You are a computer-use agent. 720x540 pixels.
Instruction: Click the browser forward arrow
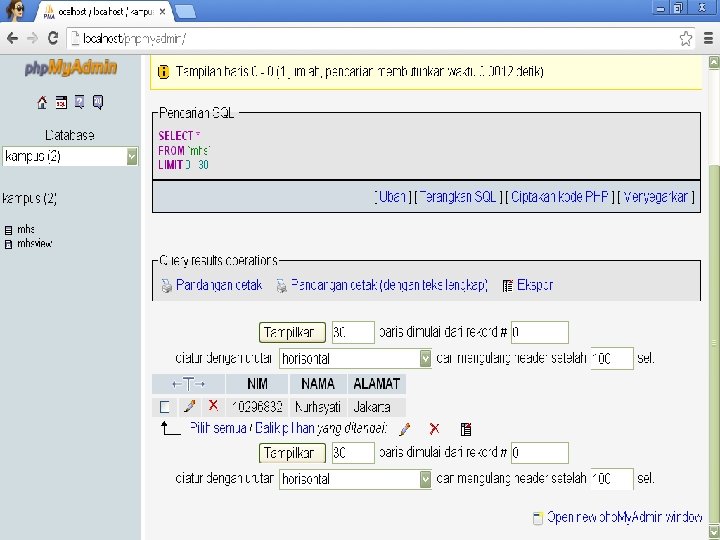pos(32,38)
